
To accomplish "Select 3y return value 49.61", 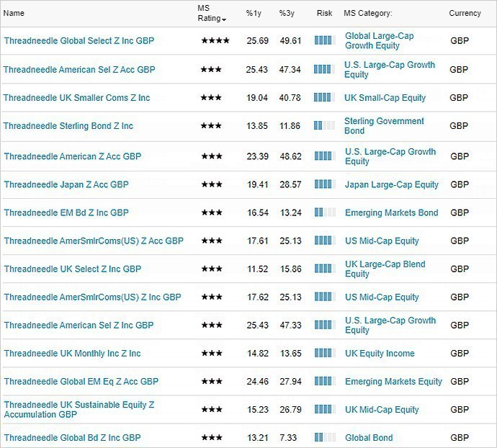I will pos(290,40).
